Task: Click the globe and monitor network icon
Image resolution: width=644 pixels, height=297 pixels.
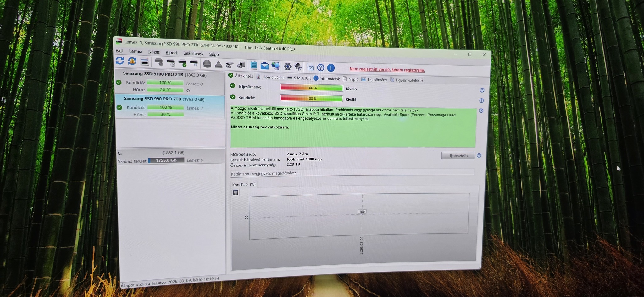Action: [275, 66]
